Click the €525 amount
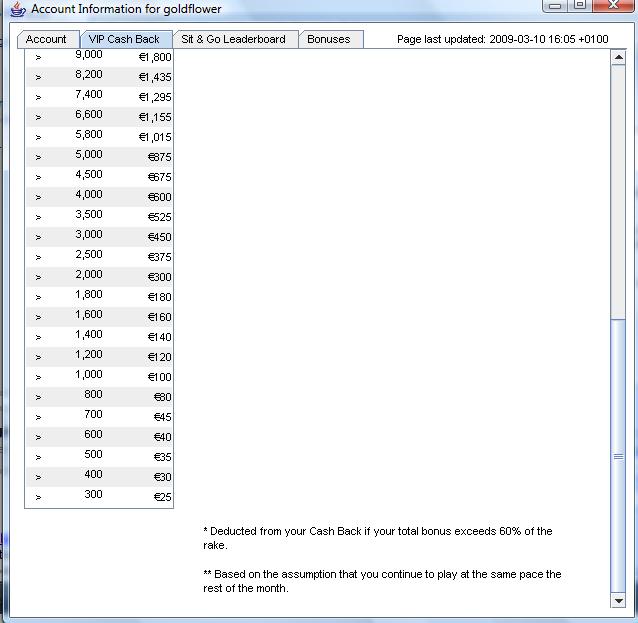This screenshot has height=623, width=638. [x=160, y=217]
